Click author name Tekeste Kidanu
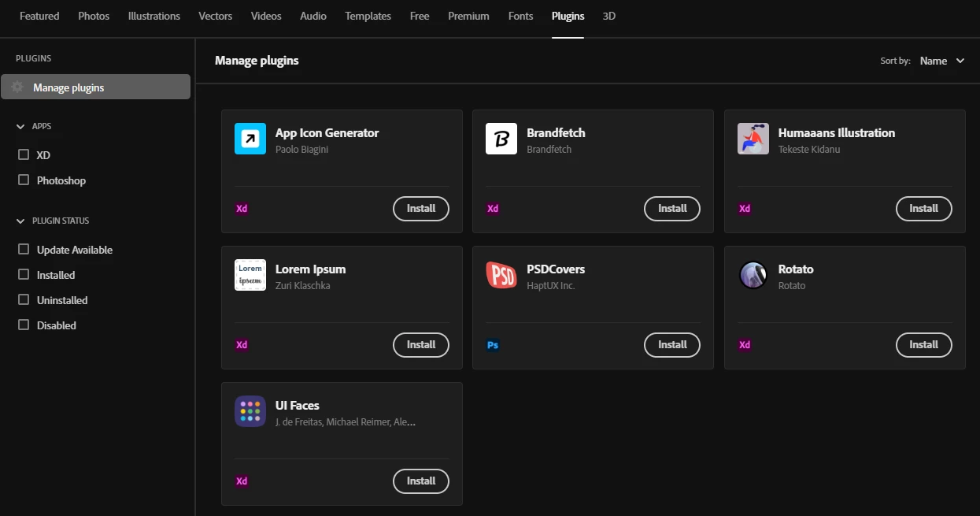 pyautogui.click(x=809, y=150)
